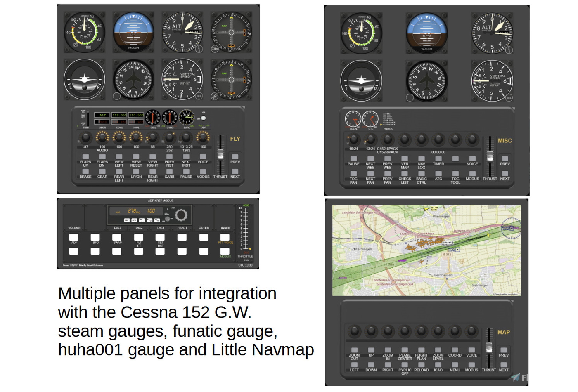This screenshot has height=392, width=578.
Task: Click the small OBS1 gauge on the FLY panel
Action: click(x=153, y=118)
